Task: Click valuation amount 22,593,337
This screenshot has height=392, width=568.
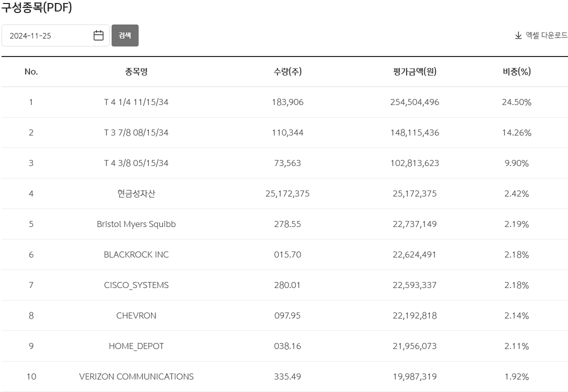Action: 415,285
